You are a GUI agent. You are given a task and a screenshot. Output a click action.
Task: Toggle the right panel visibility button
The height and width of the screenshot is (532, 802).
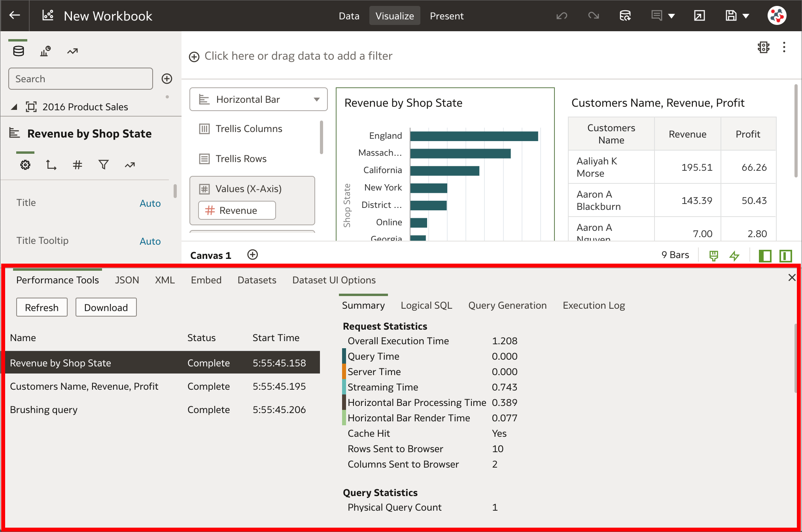(785, 256)
